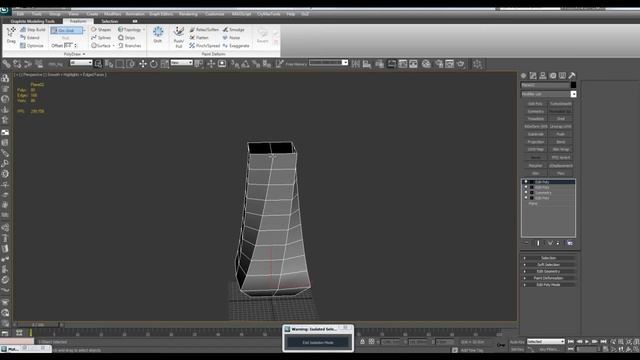Toggle Show End Result in modifier stack
Viewport: 640px width, 360px height.
pos(538,243)
